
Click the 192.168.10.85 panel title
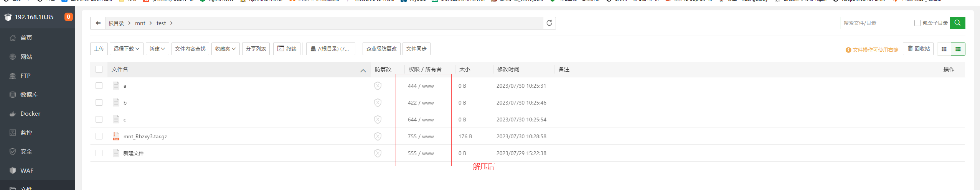point(34,17)
